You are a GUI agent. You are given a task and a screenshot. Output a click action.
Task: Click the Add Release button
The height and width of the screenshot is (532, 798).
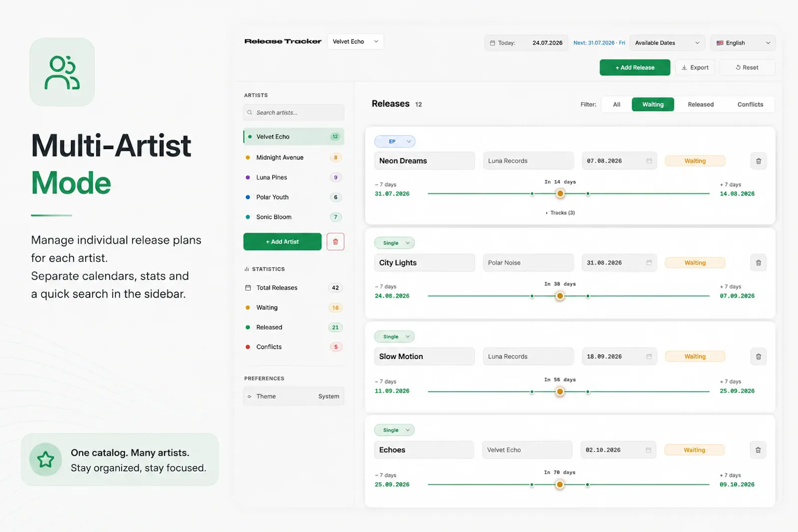tap(635, 68)
